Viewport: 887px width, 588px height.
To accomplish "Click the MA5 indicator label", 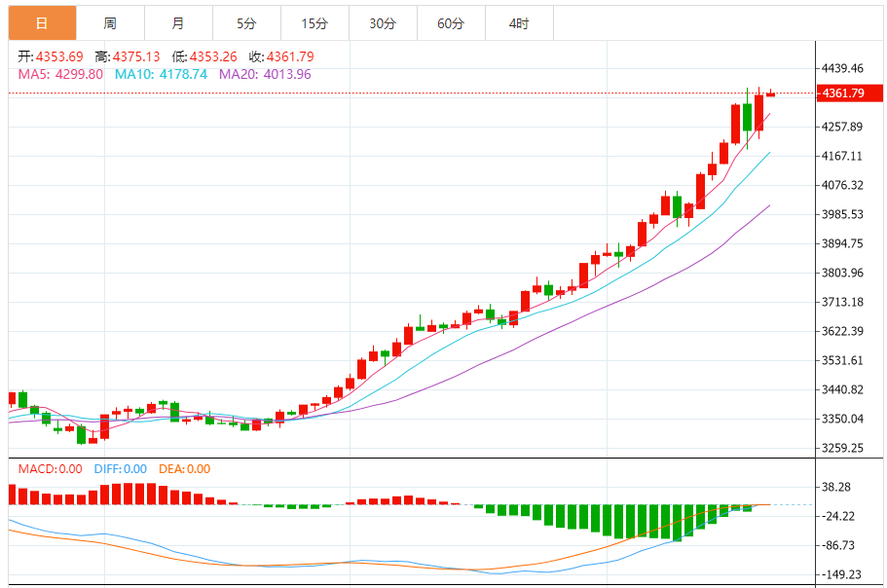I will tap(60, 74).
